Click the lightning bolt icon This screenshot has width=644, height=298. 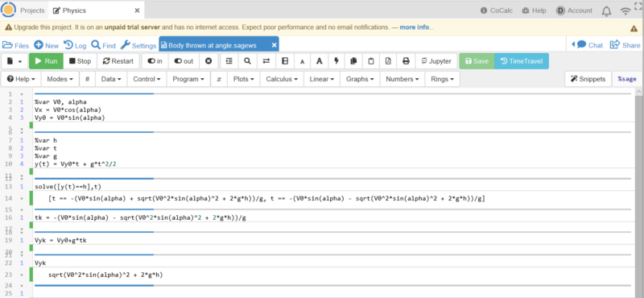coord(336,61)
